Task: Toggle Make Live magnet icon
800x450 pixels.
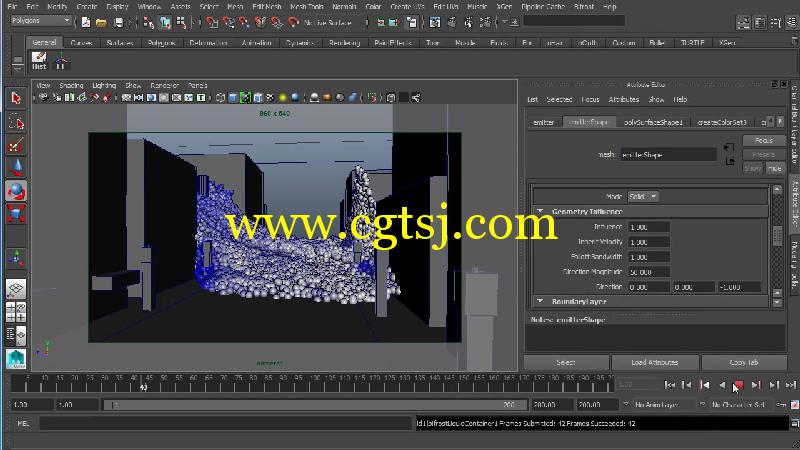Action: (293, 22)
